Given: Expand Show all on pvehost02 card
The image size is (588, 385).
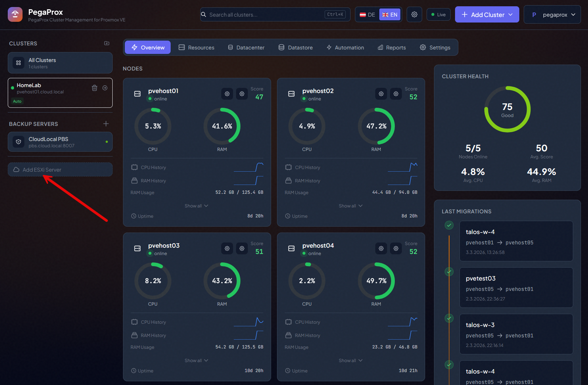Looking at the screenshot, I should [351, 206].
